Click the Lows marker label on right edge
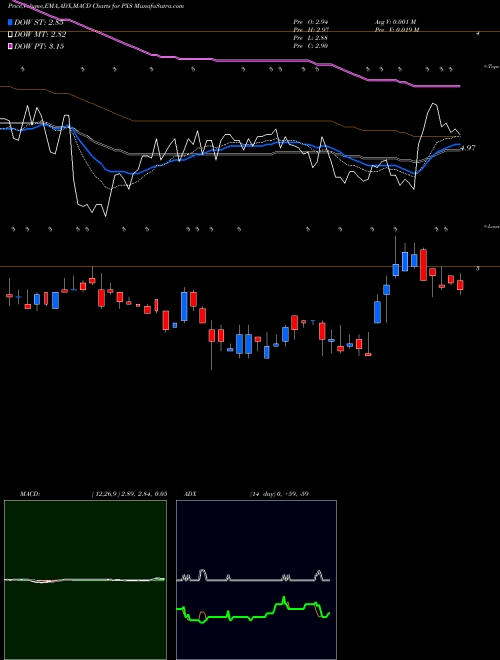 (491, 226)
